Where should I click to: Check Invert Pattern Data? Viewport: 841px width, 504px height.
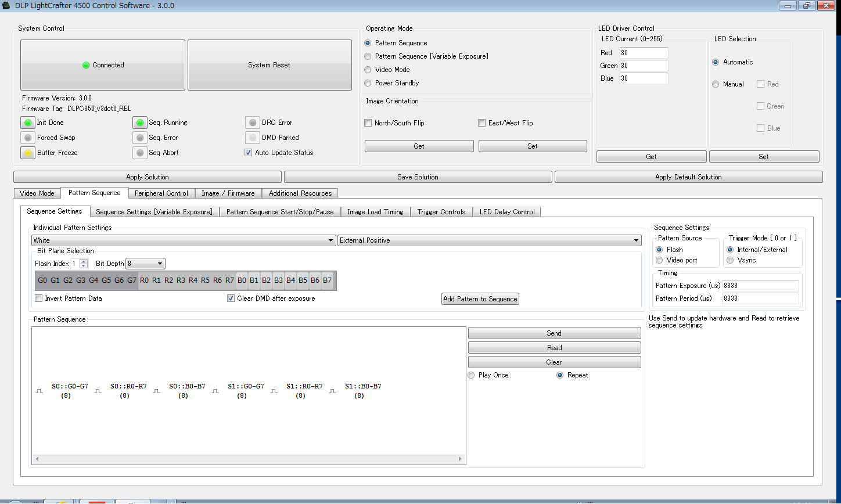point(39,298)
